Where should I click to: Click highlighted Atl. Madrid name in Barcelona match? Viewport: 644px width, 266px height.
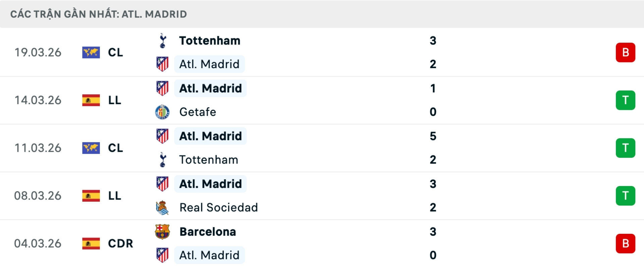209,255
